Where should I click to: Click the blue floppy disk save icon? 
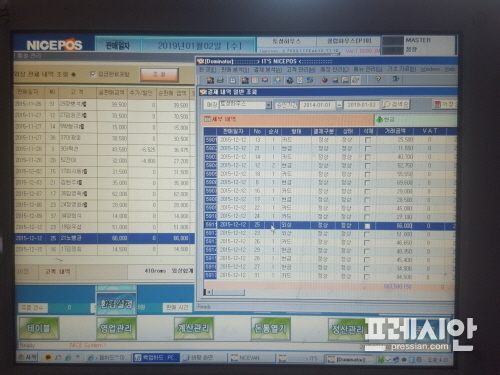(x=233, y=80)
